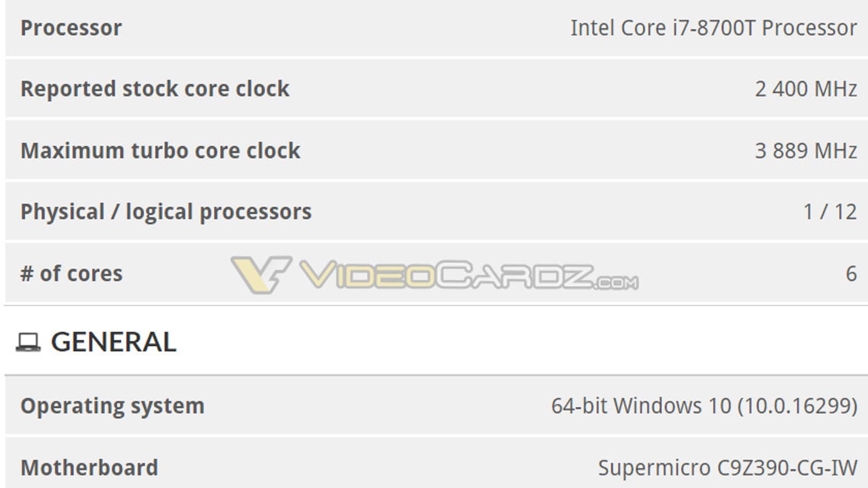Select the 2 400 MHz value
Image resolution: width=868 pixels, height=488 pixels.
click(x=806, y=89)
